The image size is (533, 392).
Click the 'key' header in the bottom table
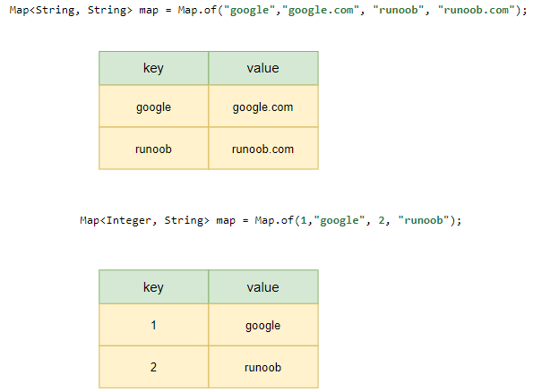[x=154, y=287]
